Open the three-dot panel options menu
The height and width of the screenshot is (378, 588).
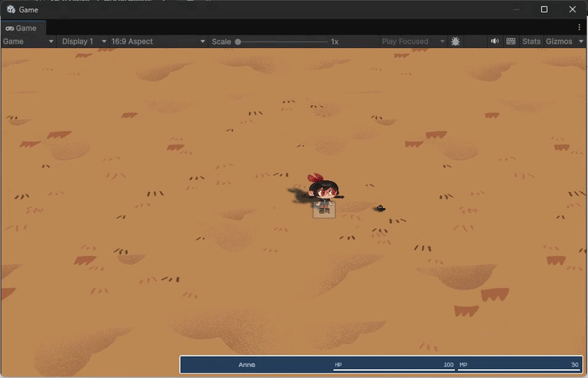coord(579,27)
